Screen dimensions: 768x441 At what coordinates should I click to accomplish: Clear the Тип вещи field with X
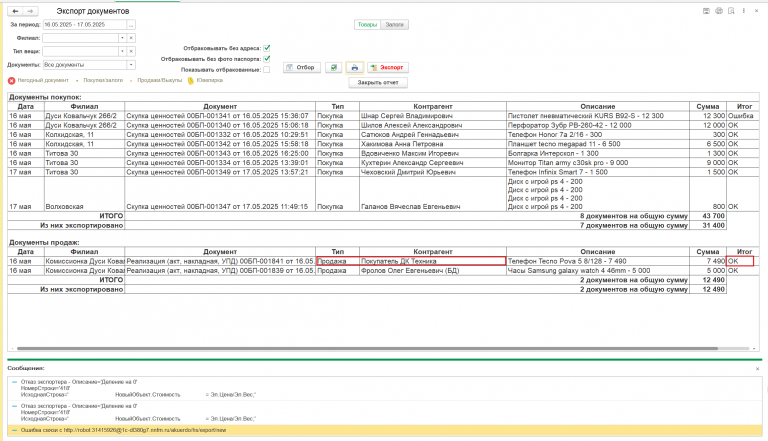[x=131, y=51]
